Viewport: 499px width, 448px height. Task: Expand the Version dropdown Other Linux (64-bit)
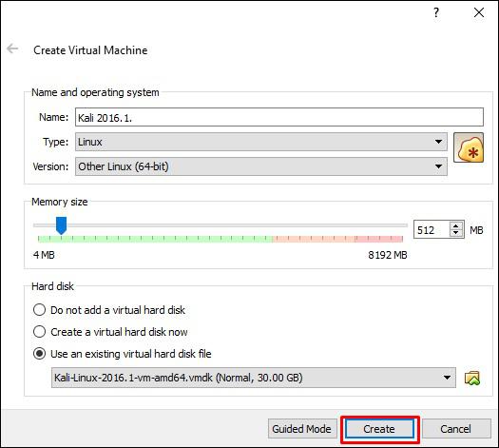(261, 166)
